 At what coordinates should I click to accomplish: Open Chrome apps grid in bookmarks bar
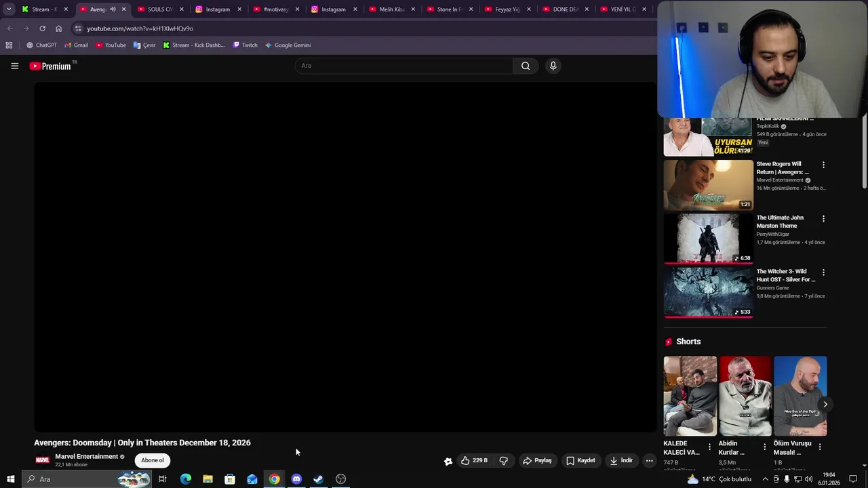click(9, 45)
